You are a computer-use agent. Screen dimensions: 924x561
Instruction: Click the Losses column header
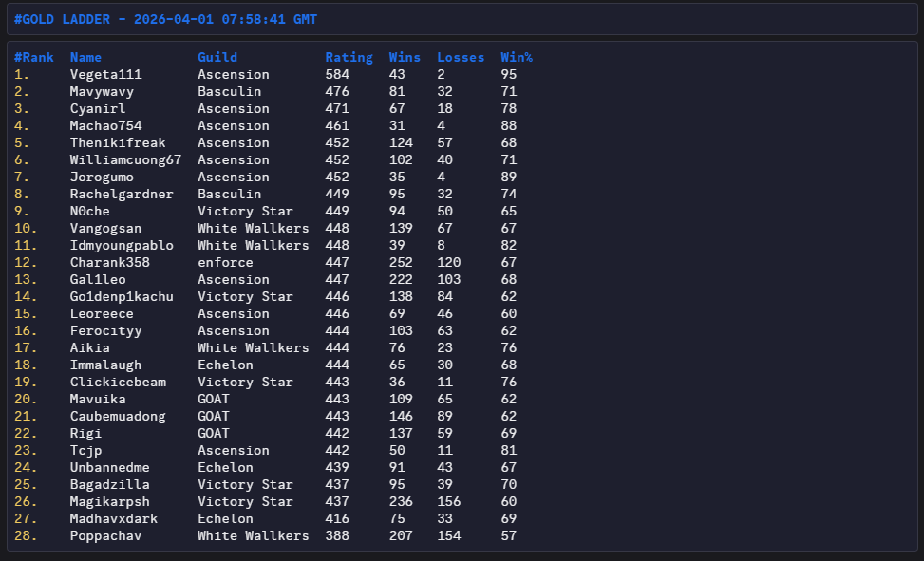pyautogui.click(x=461, y=57)
